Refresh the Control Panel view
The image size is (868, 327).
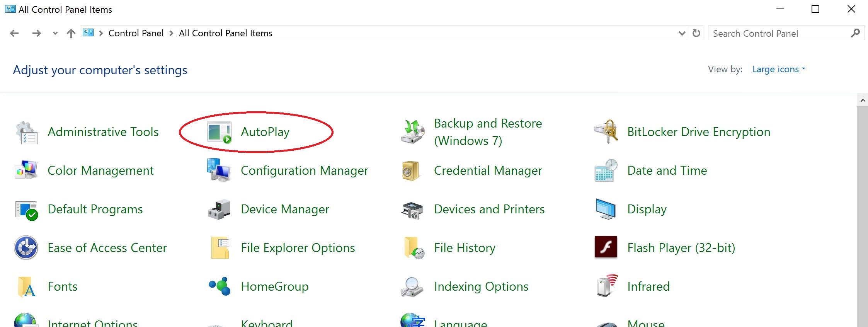pos(696,33)
